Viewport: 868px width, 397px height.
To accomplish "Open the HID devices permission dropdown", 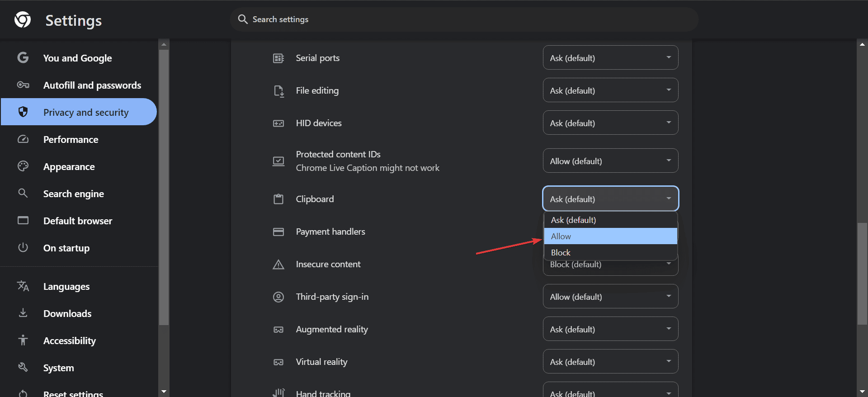I will tap(610, 123).
